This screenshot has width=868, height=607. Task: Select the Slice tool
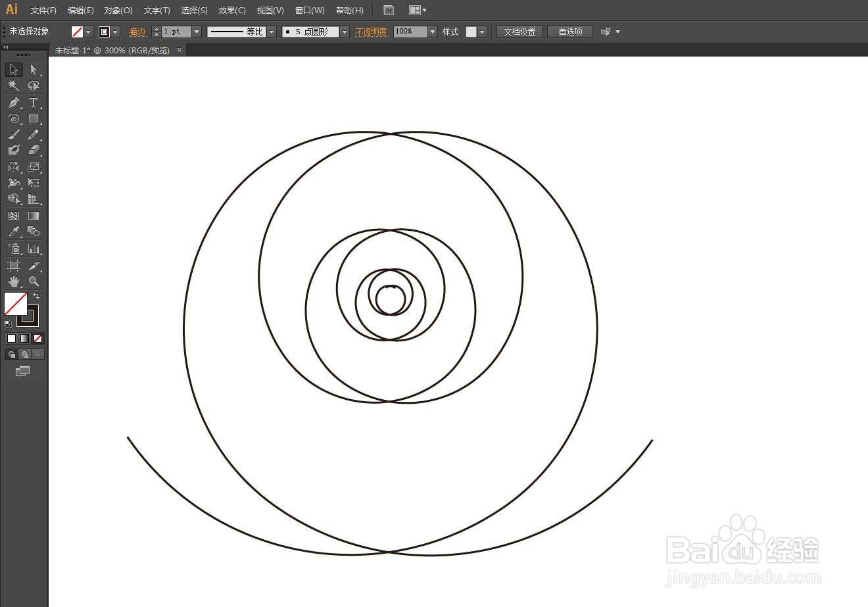(34, 265)
